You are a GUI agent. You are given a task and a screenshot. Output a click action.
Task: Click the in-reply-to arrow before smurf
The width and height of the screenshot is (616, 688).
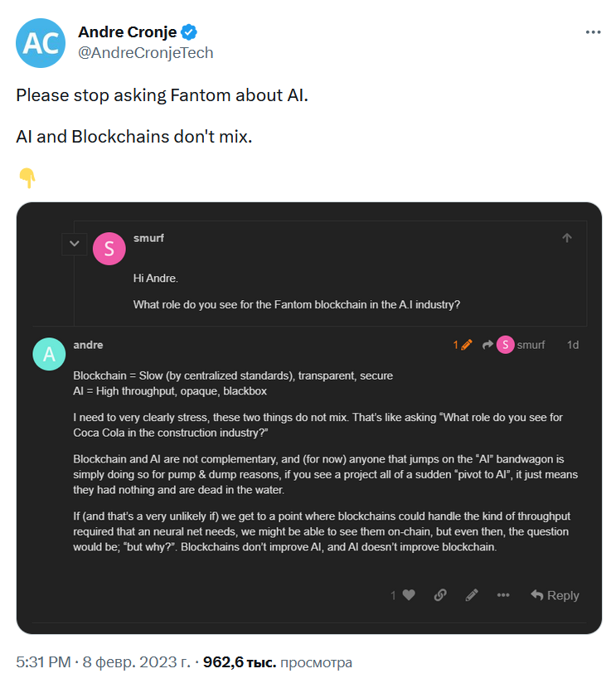pos(487,345)
